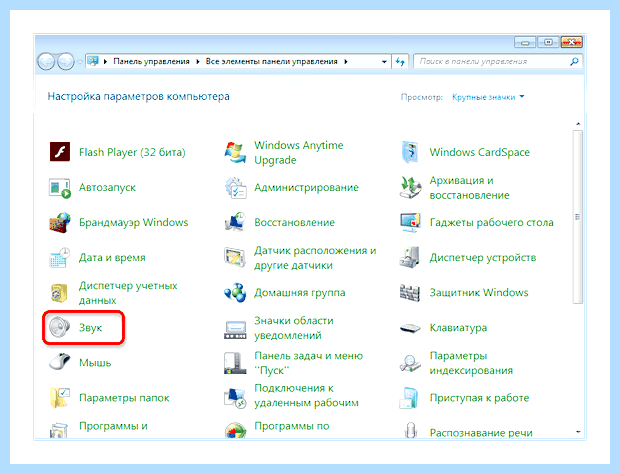Click the refresh button beside address bar

400,62
